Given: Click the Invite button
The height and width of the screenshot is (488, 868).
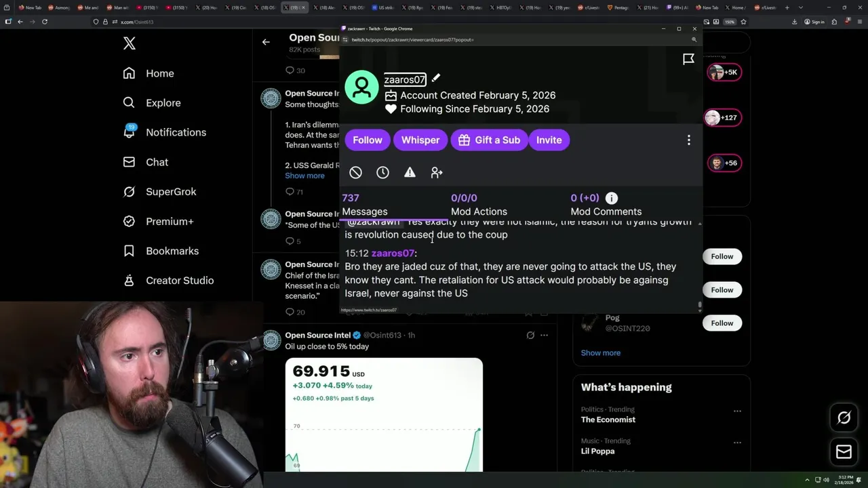Looking at the screenshot, I should pyautogui.click(x=549, y=140).
